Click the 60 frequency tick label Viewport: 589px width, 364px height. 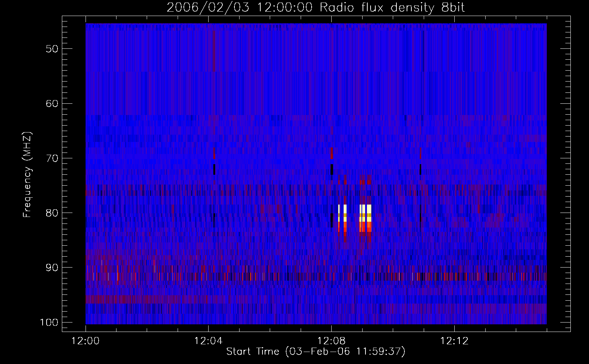click(x=52, y=103)
